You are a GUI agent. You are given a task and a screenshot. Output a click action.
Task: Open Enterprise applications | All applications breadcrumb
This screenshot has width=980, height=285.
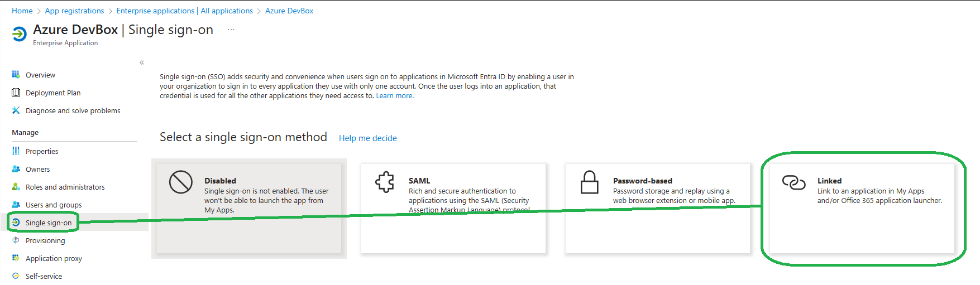pyautogui.click(x=184, y=11)
